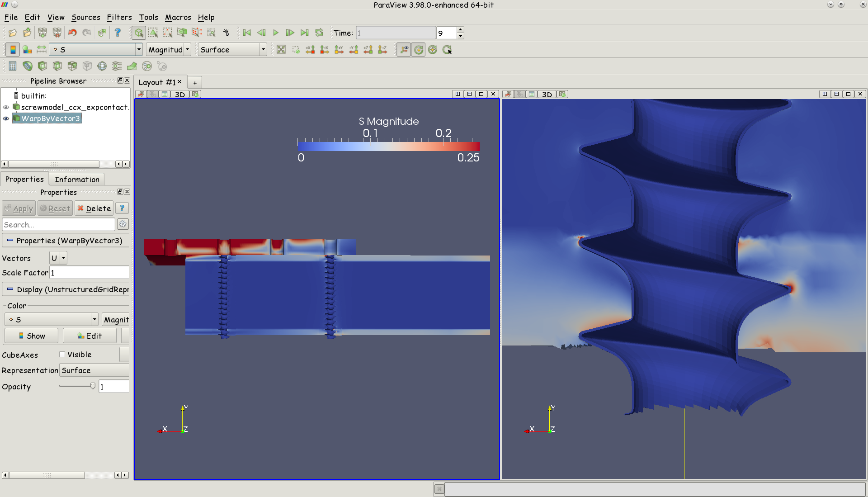Click the Delete button

(x=94, y=208)
